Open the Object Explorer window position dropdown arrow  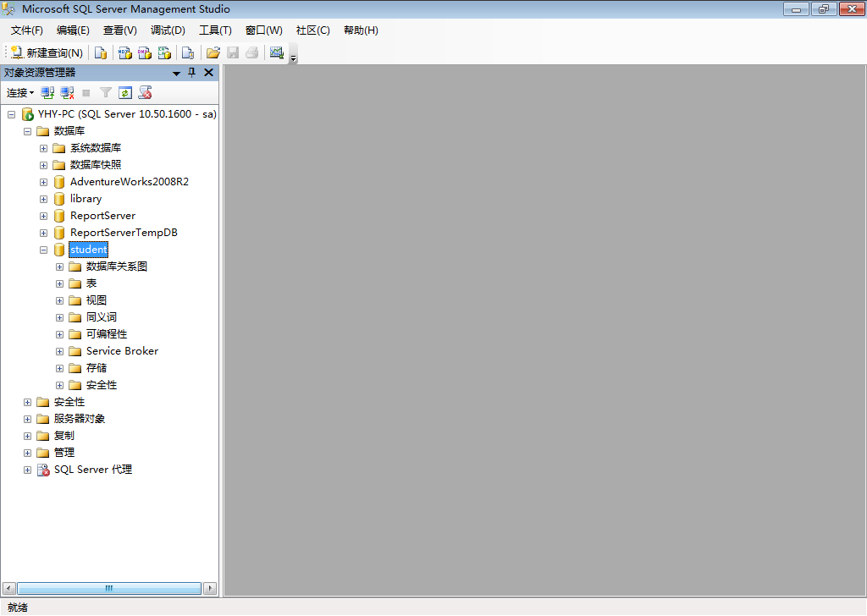tap(176, 73)
